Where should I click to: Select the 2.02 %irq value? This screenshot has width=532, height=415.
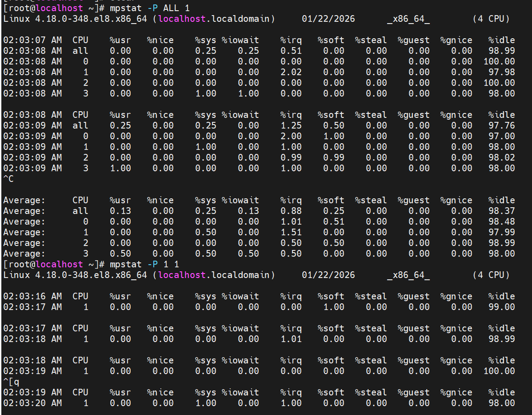coord(291,72)
